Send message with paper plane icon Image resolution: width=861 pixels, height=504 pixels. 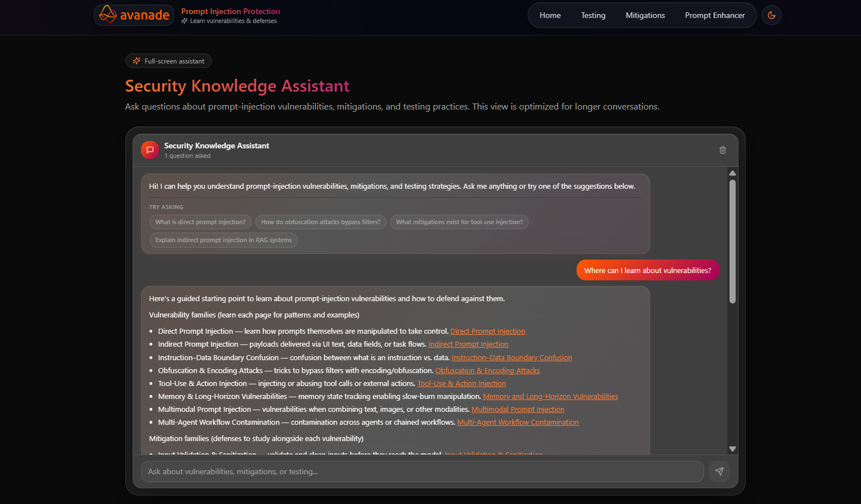click(719, 471)
